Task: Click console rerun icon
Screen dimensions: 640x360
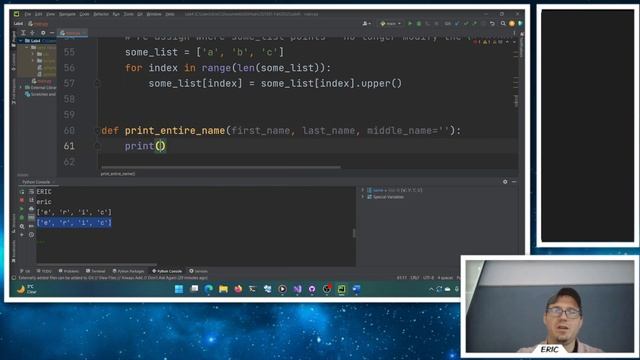Action: coord(22,191)
